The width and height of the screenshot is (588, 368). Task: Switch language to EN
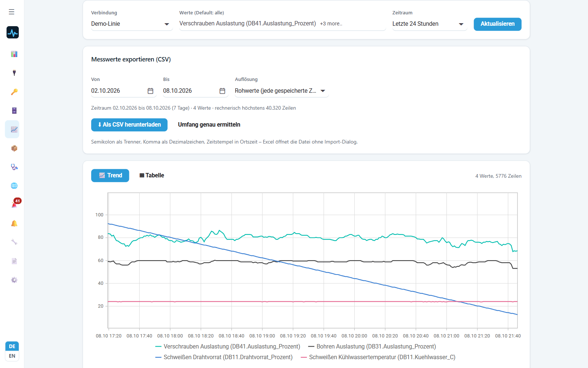(12, 356)
